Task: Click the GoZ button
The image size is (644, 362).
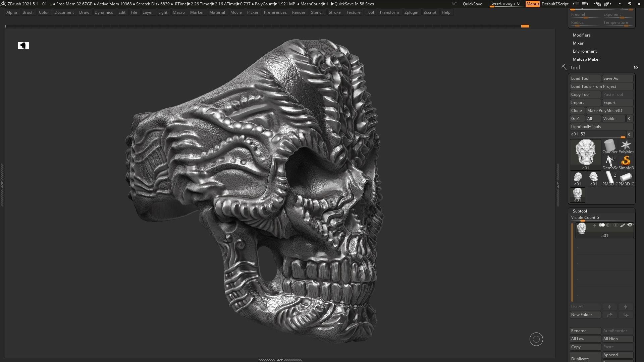Action: (577, 119)
